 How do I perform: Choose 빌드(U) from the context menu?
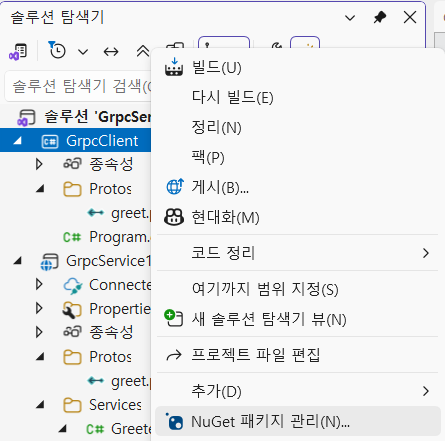297,67
